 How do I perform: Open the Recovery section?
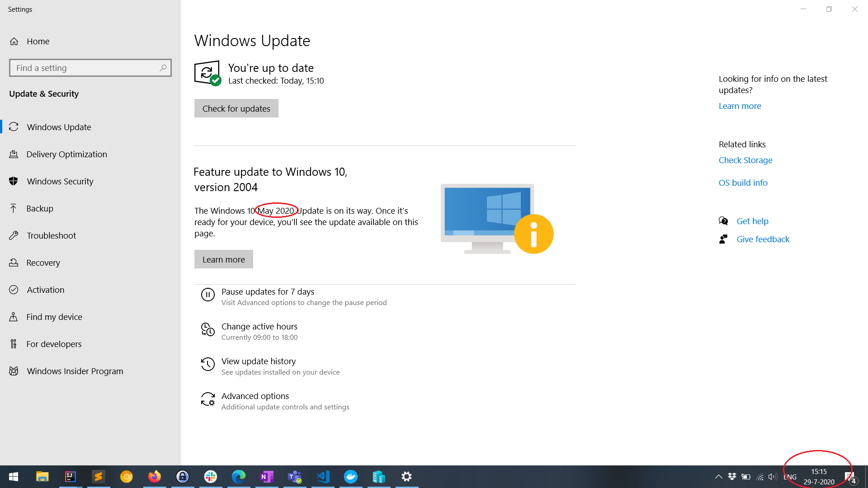90,263
